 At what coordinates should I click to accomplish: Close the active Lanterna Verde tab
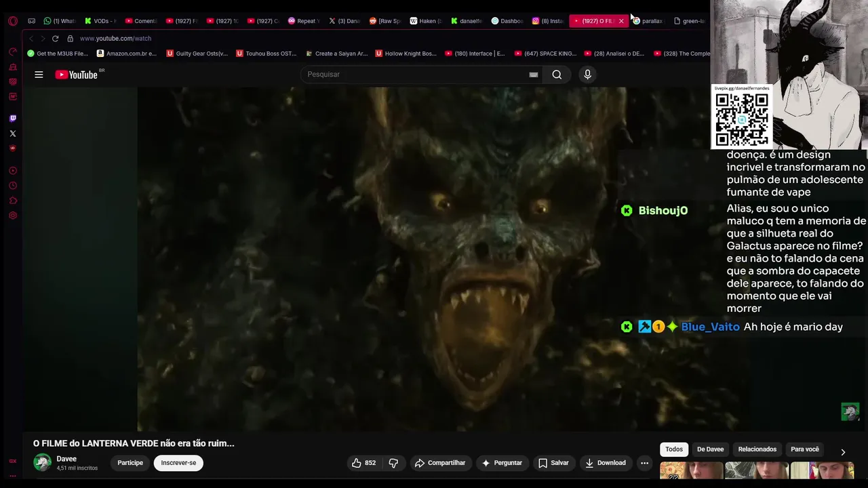620,21
